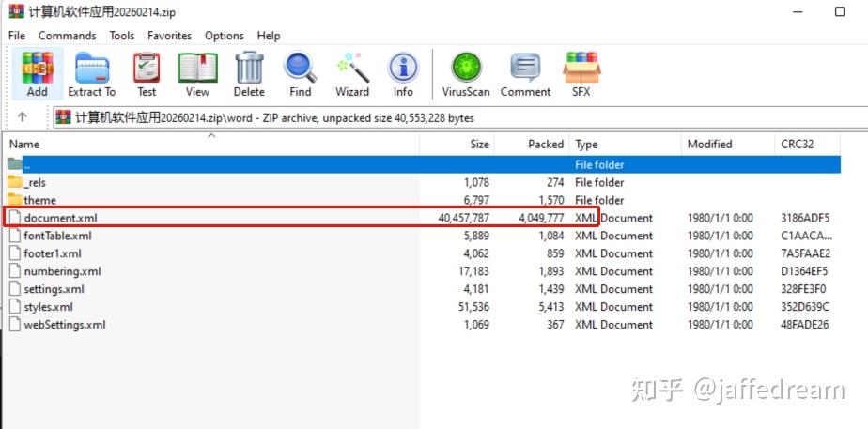The image size is (868, 429).
Task: Sort list by Name column header
Action: (210, 145)
